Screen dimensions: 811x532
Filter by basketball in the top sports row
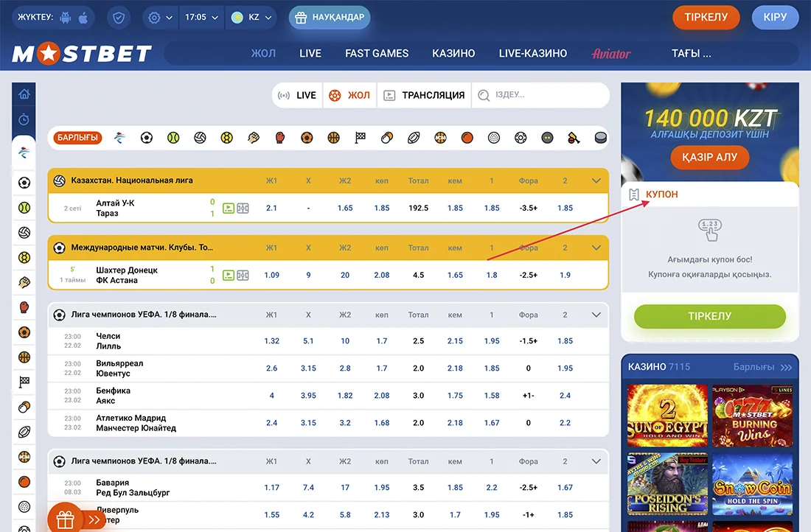click(x=333, y=138)
